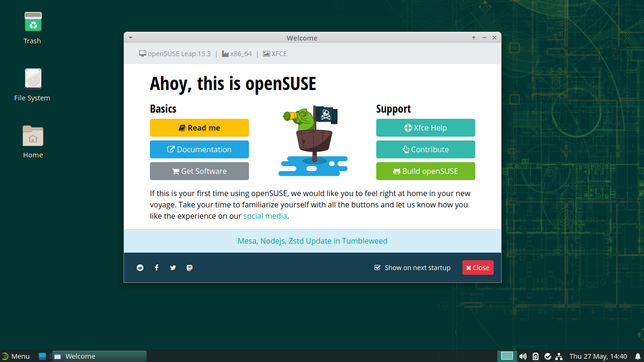This screenshot has height=362, width=644.
Task: Switch to the workspace switcher box
Action: 507,356
